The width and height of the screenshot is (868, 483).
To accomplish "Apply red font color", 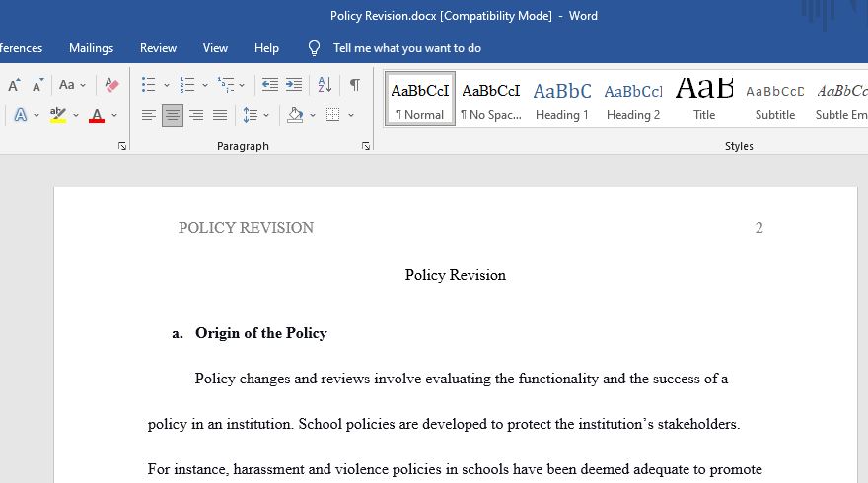I will click(97, 115).
